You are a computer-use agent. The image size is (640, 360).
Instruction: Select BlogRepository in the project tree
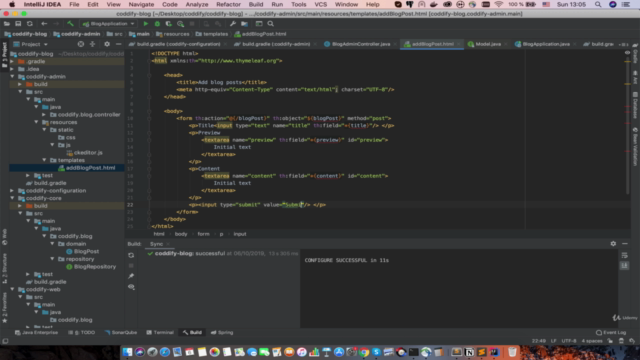click(x=91, y=267)
